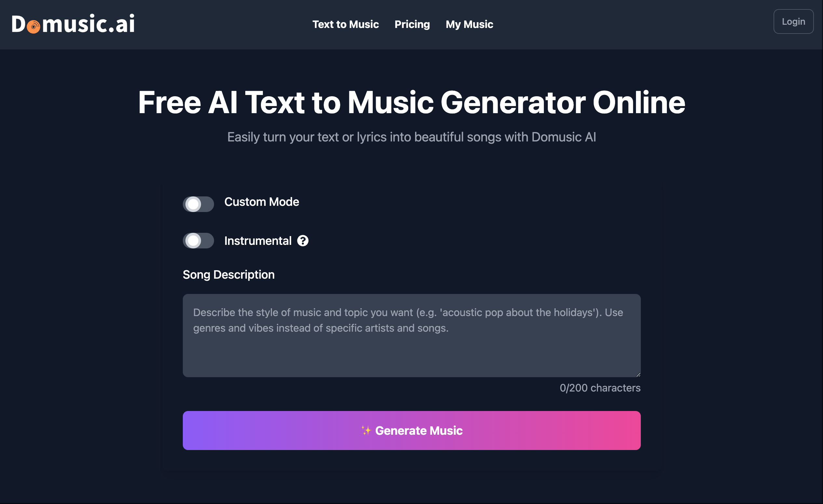This screenshot has width=823, height=504.
Task: Open the Text to Music nav item
Action: click(345, 24)
